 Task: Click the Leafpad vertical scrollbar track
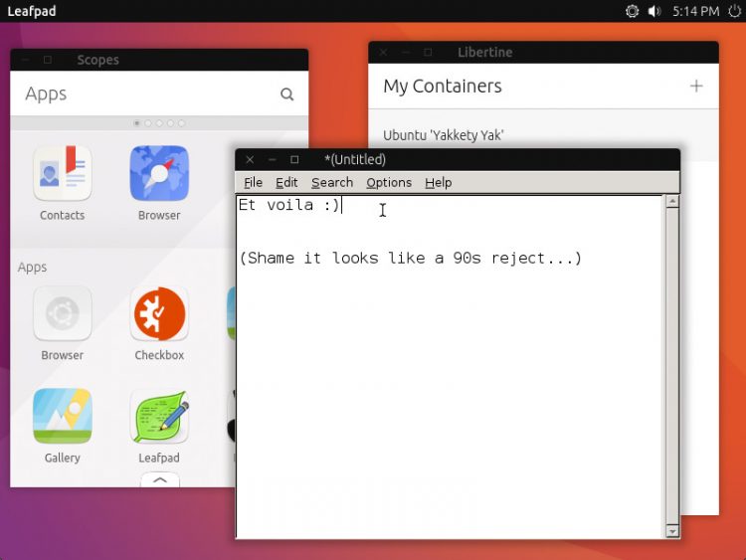tap(672, 366)
